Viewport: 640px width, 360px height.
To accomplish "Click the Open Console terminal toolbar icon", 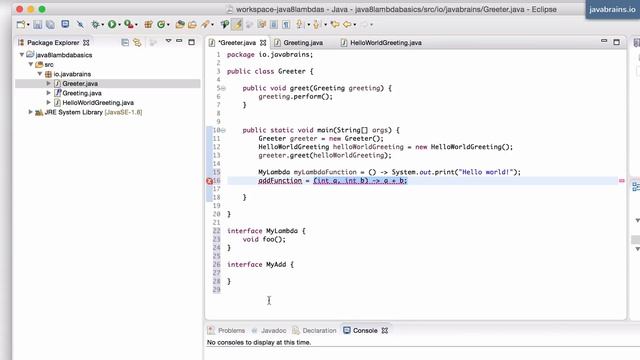I will 65,24.
